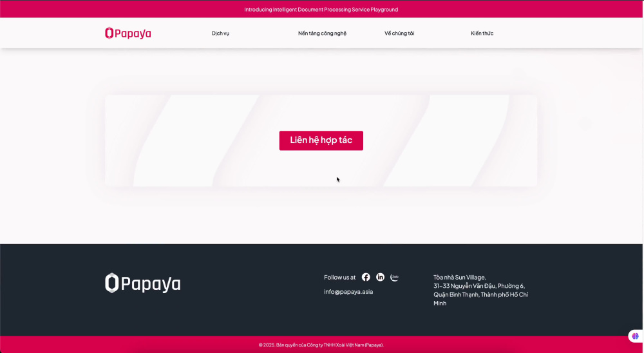Open the LinkedIn icon in footer
644x353 pixels.
click(381, 278)
